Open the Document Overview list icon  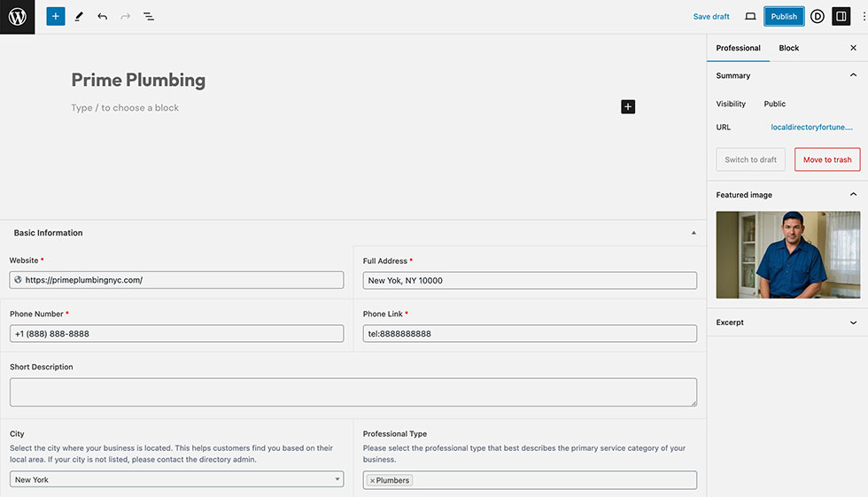[x=149, y=17]
